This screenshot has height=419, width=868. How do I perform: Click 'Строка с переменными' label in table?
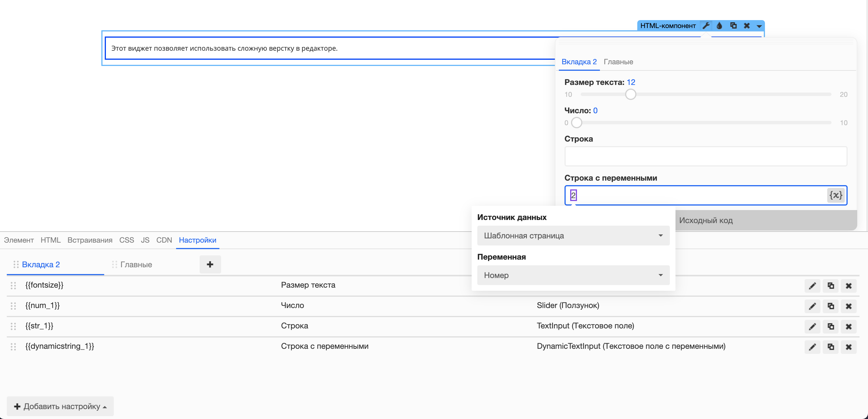click(324, 346)
